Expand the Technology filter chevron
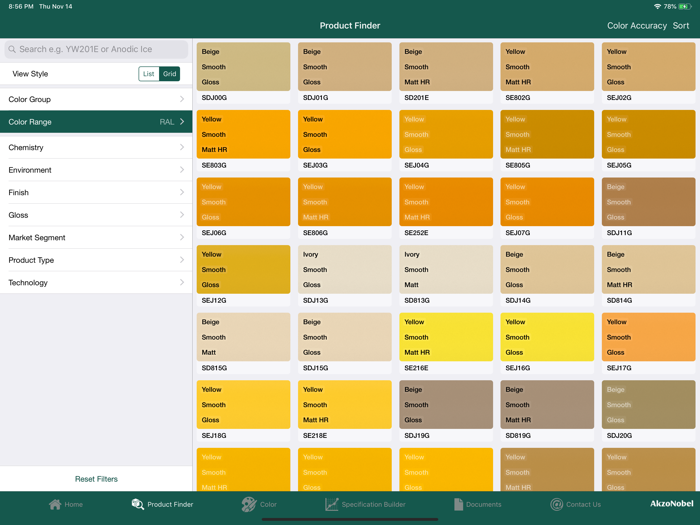The image size is (700, 525). click(182, 282)
